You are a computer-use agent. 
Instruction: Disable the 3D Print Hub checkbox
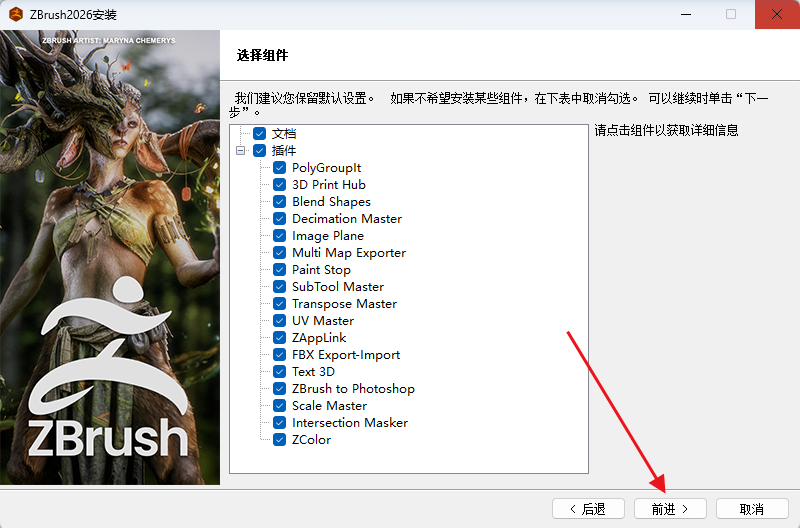point(280,185)
